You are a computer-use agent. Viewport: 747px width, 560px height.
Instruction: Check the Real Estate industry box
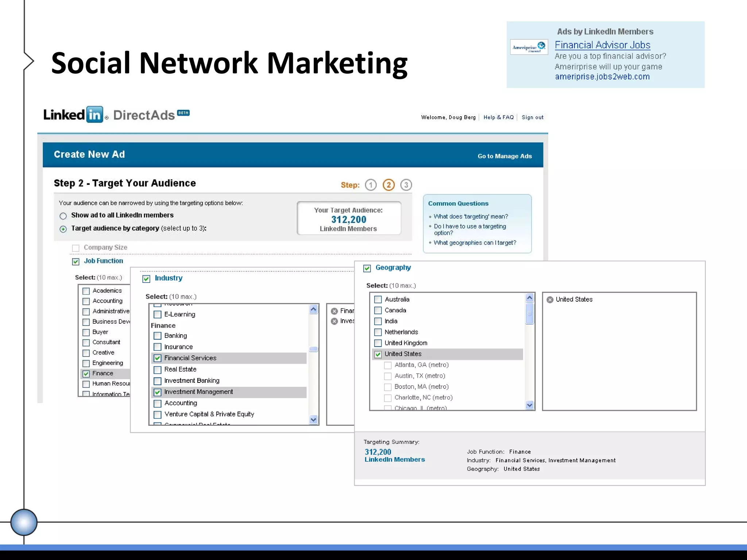(x=158, y=370)
